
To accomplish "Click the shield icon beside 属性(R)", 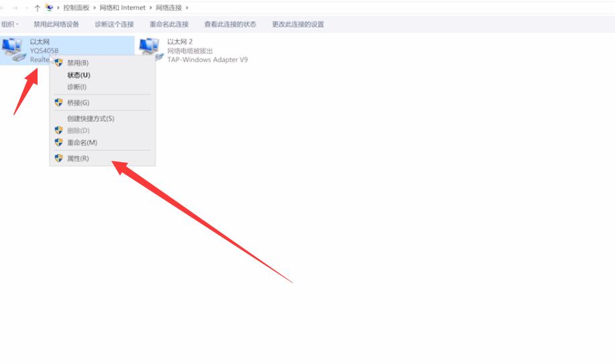I will (58, 158).
